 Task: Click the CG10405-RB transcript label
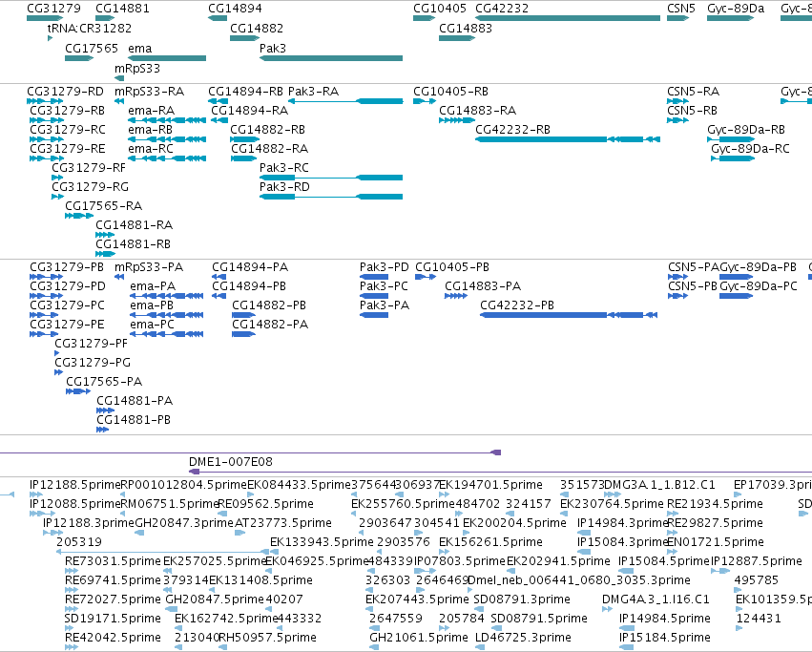tap(450, 92)
